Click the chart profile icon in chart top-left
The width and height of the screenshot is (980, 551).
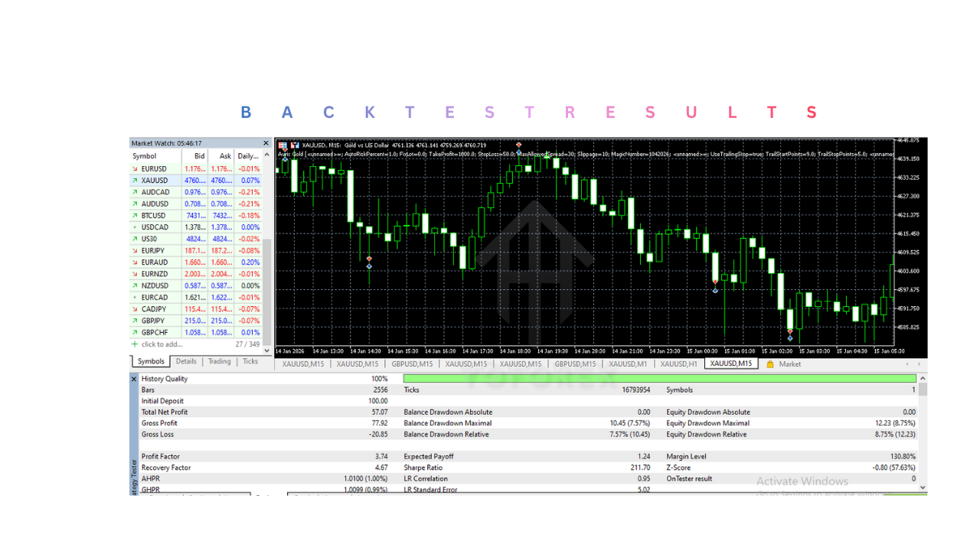pos(281,145)
